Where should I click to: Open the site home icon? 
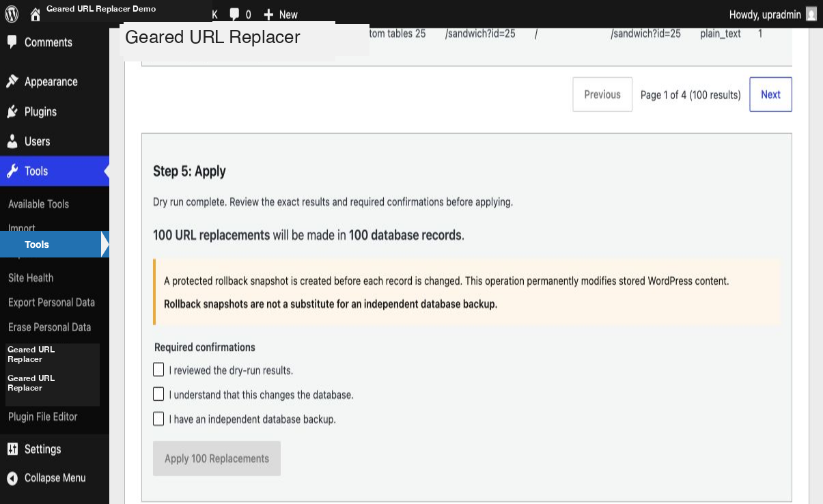click(36, 14)
